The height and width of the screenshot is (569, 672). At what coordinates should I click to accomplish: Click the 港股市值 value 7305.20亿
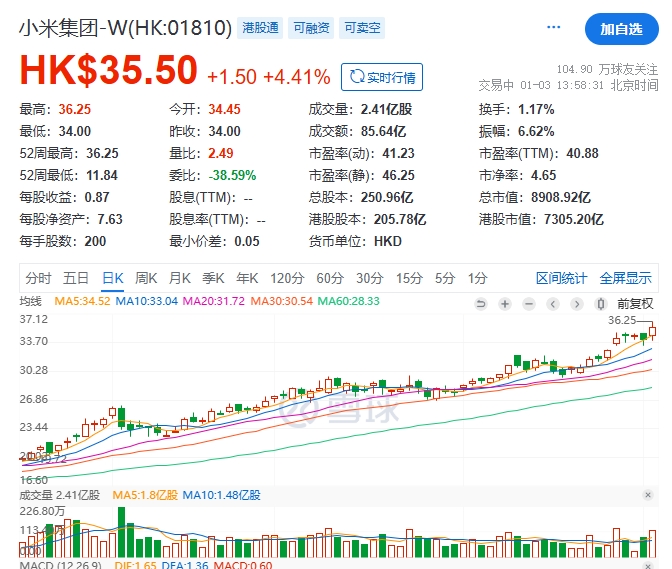coord(574,219)
